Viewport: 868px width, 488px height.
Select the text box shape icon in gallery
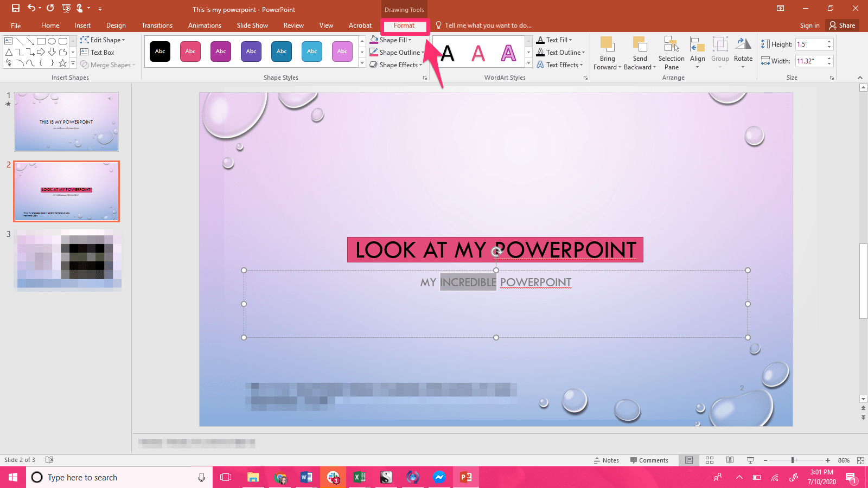[x=8, y=41]
